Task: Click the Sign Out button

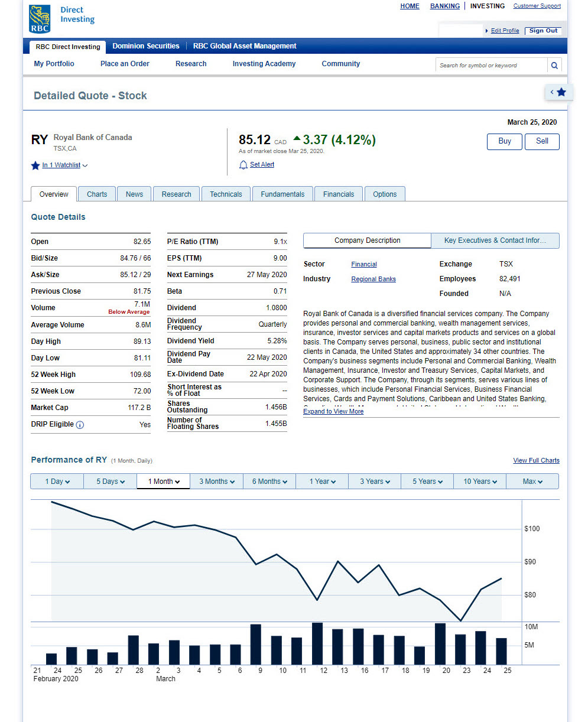Action: (x=543, y=31)
